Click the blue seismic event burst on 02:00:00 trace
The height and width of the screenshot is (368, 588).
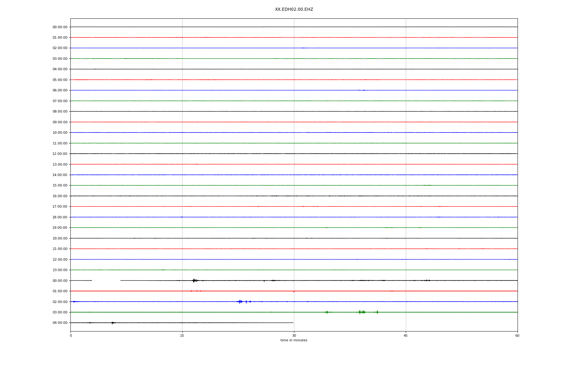click(x=240, y=302)
